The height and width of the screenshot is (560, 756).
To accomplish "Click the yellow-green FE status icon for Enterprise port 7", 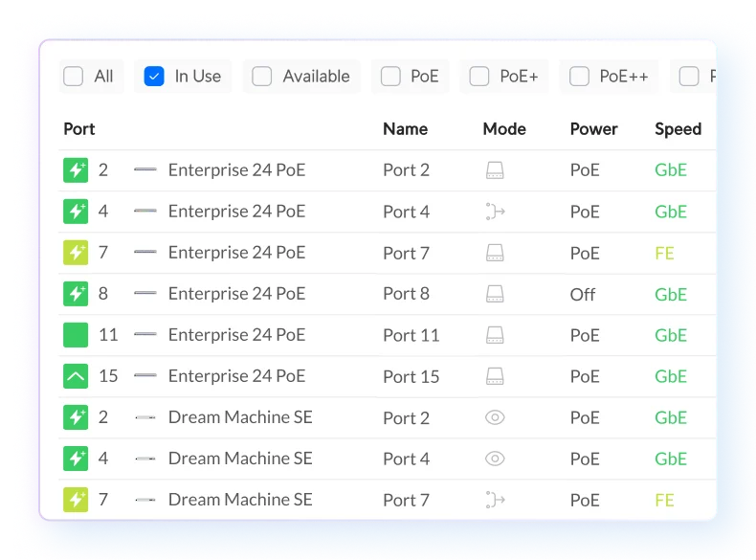I will coord(76,253).
